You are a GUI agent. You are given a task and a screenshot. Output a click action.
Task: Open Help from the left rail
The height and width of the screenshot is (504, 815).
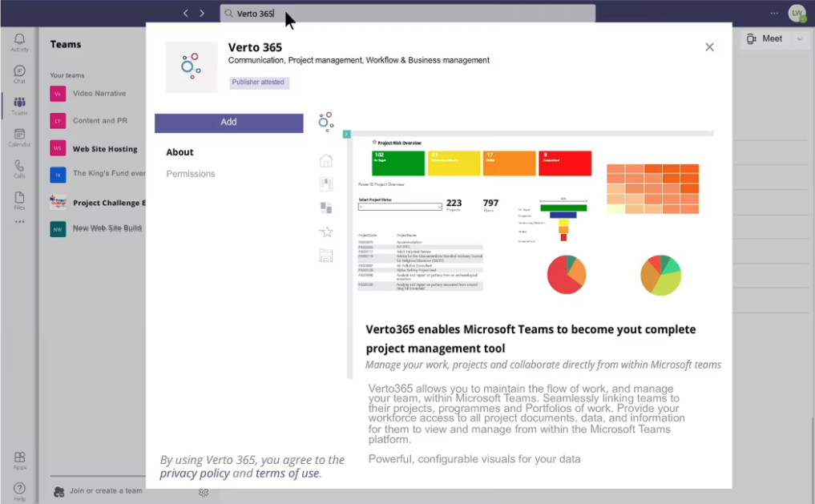pyautogui.click(x=19, y=486)
